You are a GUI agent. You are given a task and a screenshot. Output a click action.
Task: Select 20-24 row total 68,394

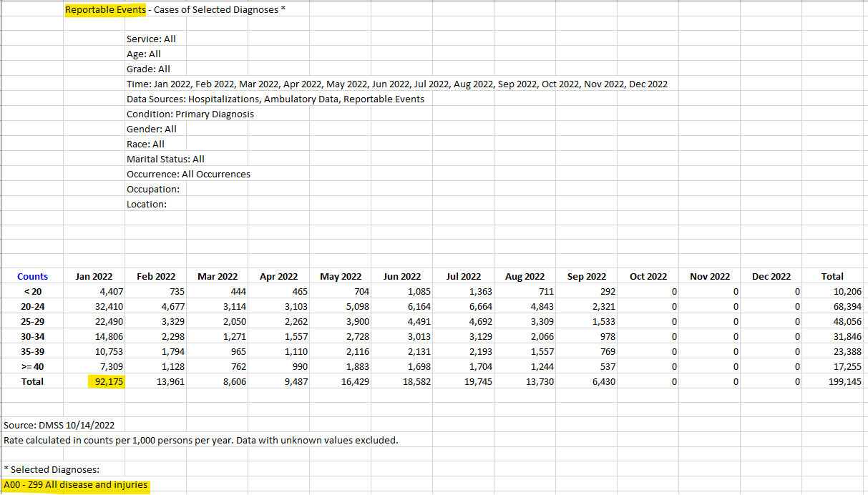pos(847,306)
